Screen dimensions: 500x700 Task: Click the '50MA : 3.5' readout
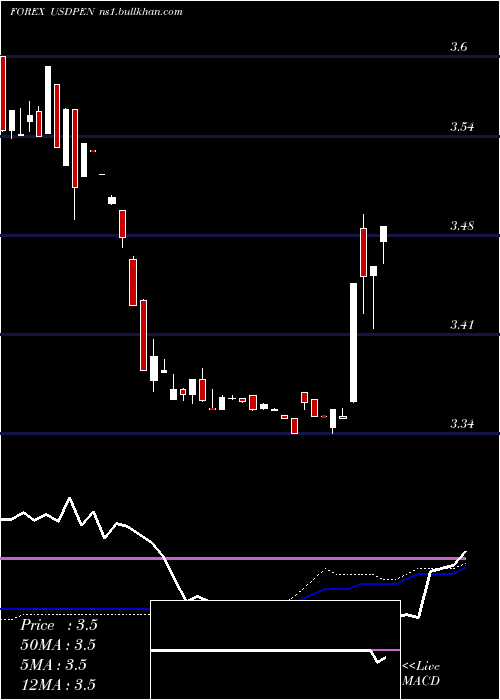point(58,645)
